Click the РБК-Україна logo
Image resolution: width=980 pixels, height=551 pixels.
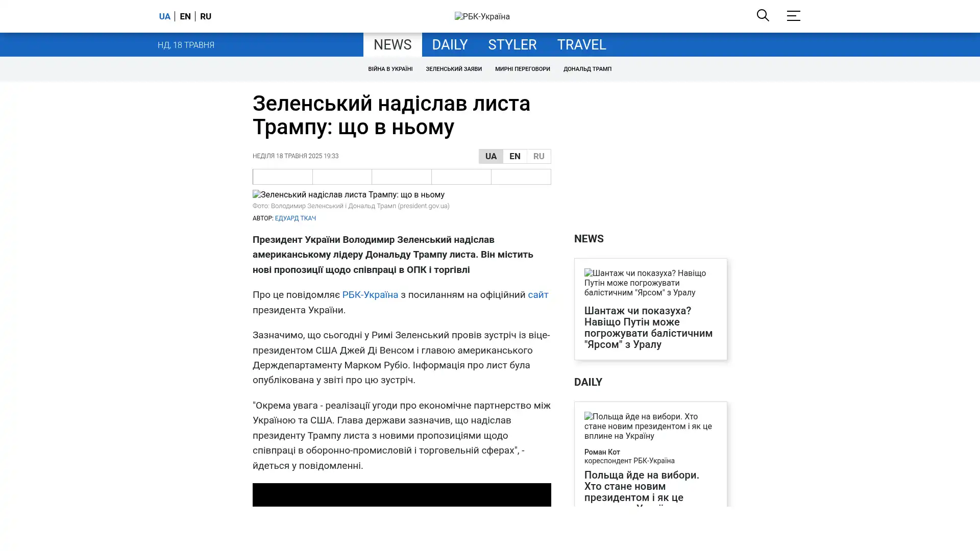coord(482,16)
